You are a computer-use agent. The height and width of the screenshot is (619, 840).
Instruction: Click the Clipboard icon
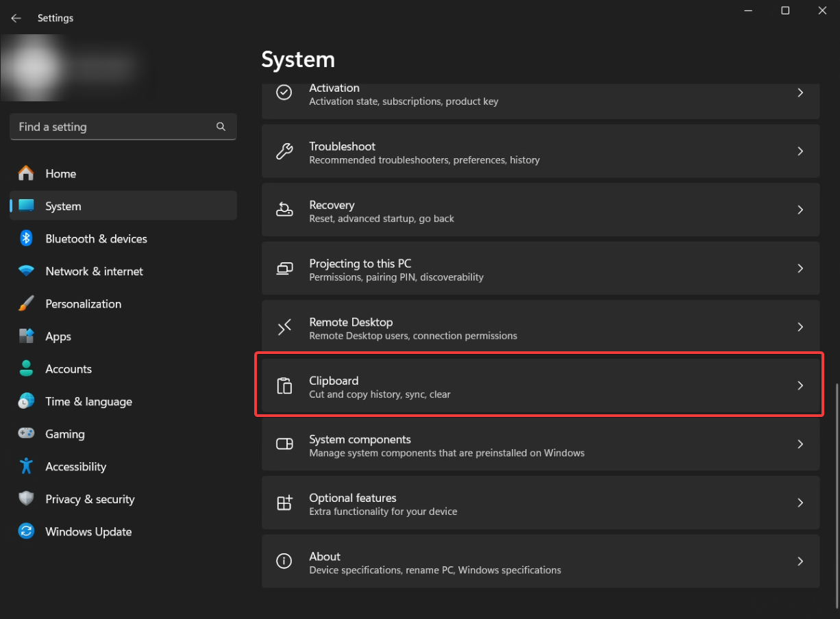click(284, 386)
